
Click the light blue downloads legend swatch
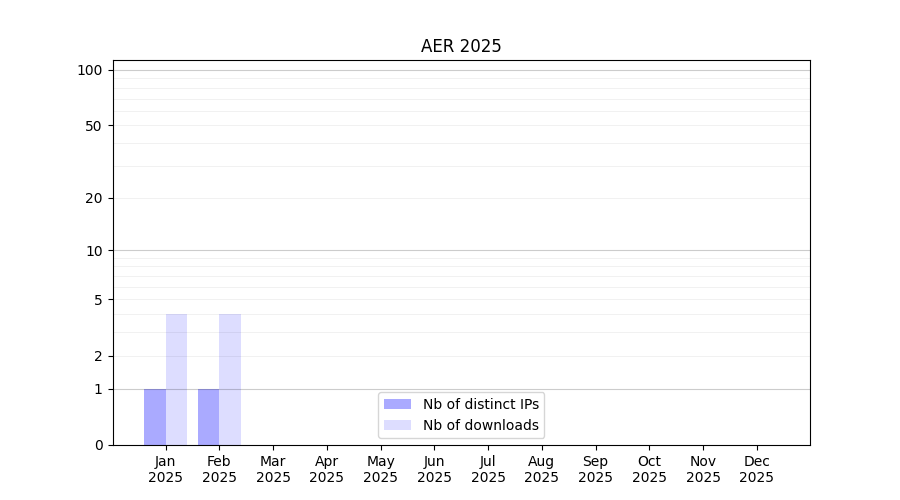[397, 425]
